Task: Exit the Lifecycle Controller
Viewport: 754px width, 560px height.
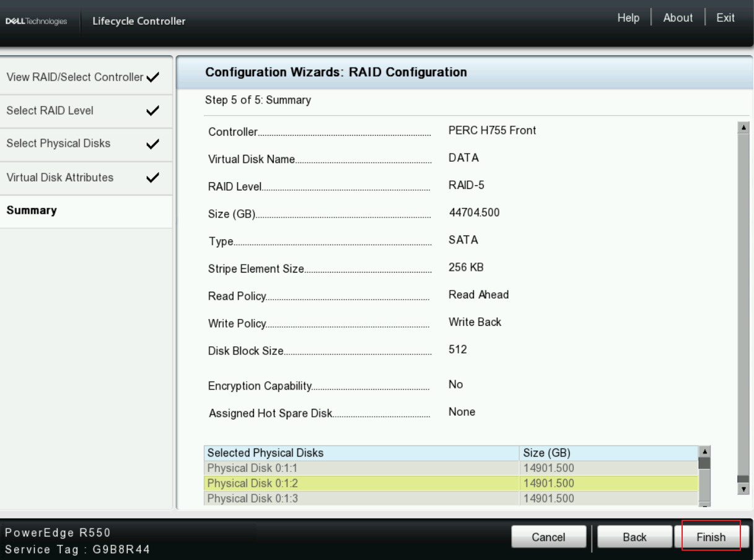Action: point(726,18)
